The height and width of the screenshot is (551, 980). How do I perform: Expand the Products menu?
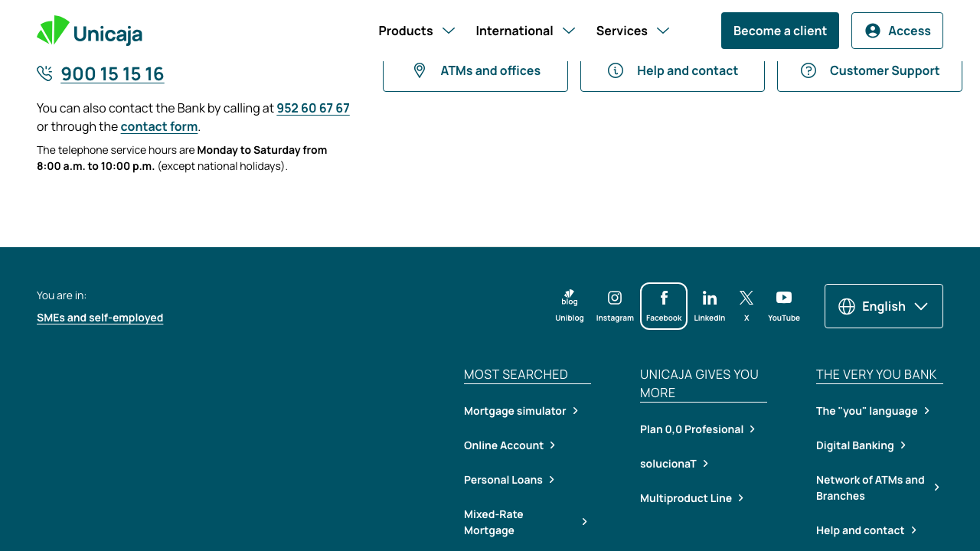click(x=417, y=31)
